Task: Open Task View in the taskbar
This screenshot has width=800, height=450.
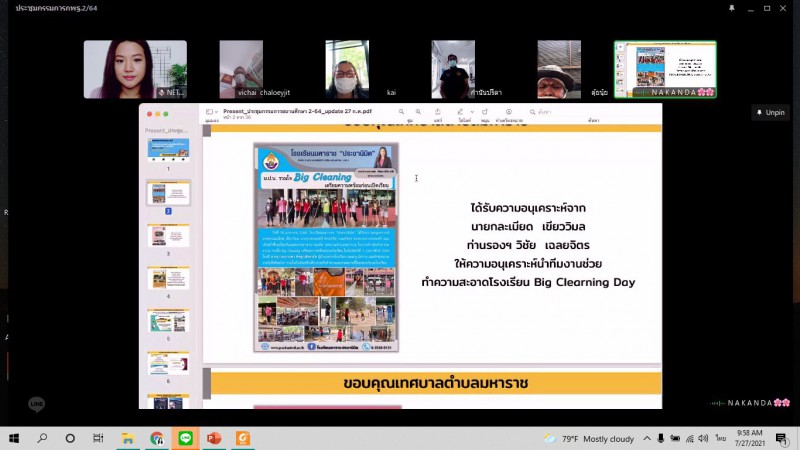Action: coord(98,438)
